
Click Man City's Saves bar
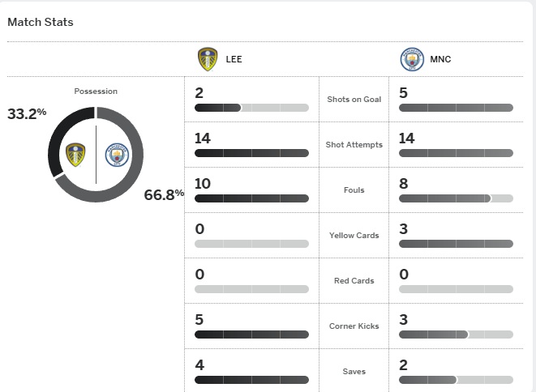point(456,380)
